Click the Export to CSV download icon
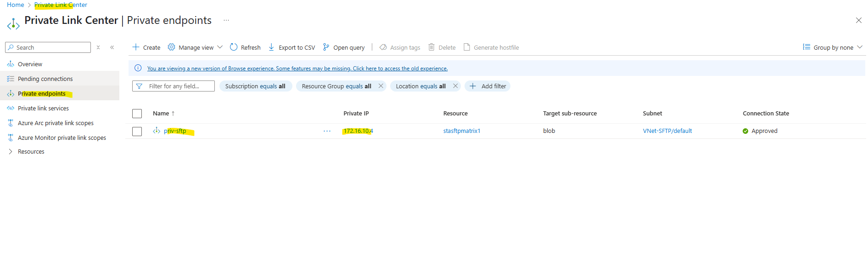Viewport: 868px width, 258px height. (271, 47)
